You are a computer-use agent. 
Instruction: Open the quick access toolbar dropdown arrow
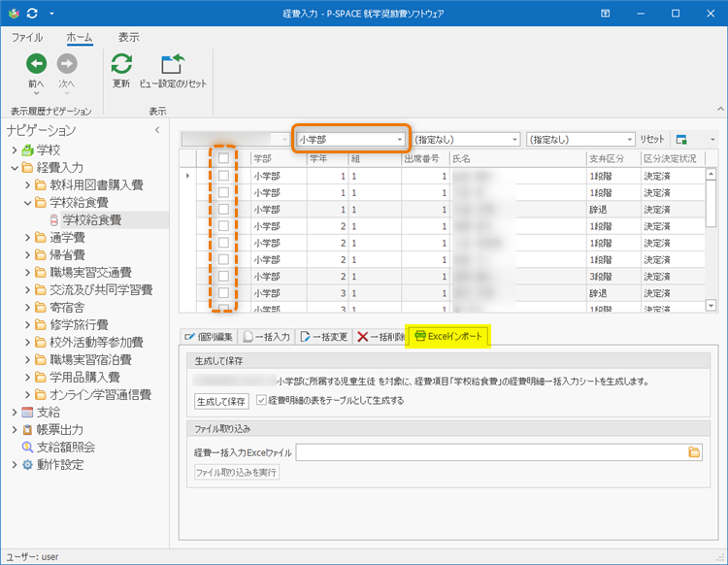tap(51, 14)
